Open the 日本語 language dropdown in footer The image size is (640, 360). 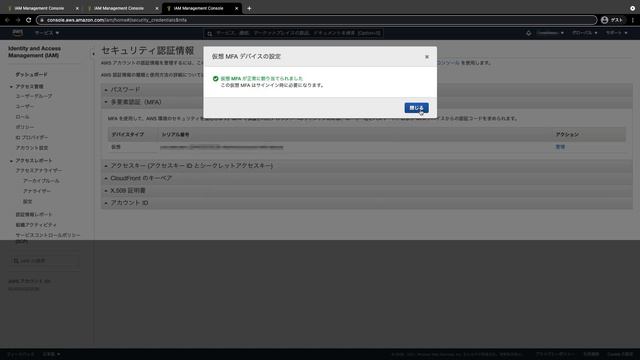(51, 354)
